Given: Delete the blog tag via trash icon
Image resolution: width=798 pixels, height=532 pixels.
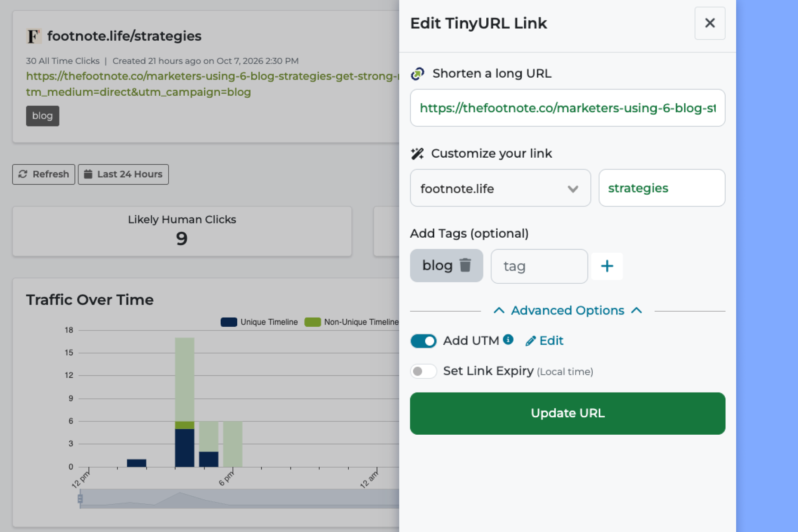Looking at the screenshot, I should (465, 265).
